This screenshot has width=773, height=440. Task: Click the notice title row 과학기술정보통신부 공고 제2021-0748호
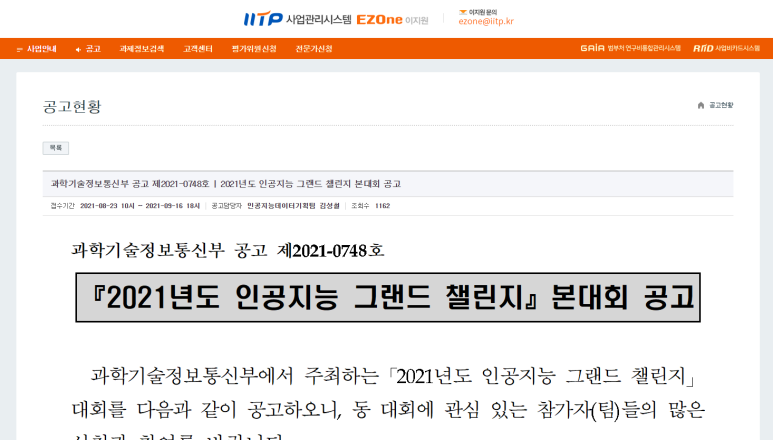(x=388, y=184)
